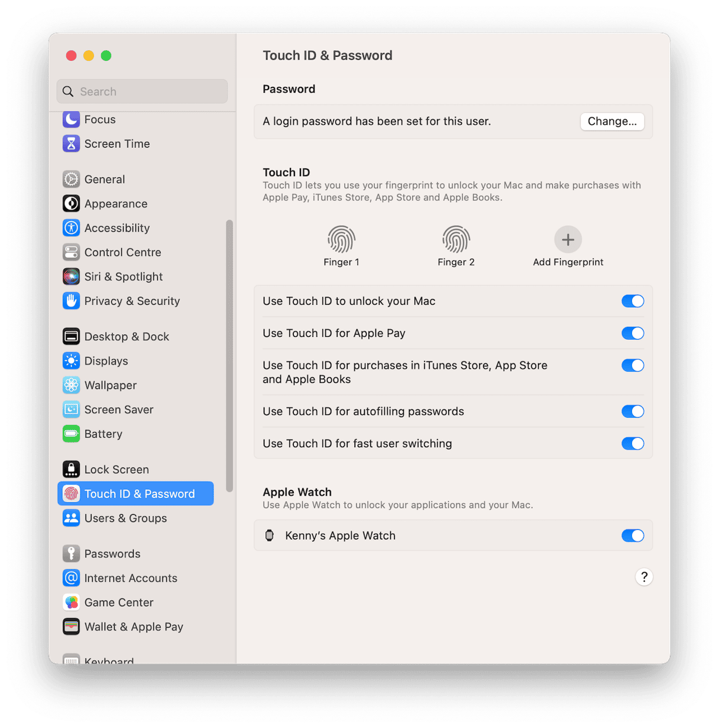
Task: Select Finger 2 fingerprint
Action: pos(456,239)
